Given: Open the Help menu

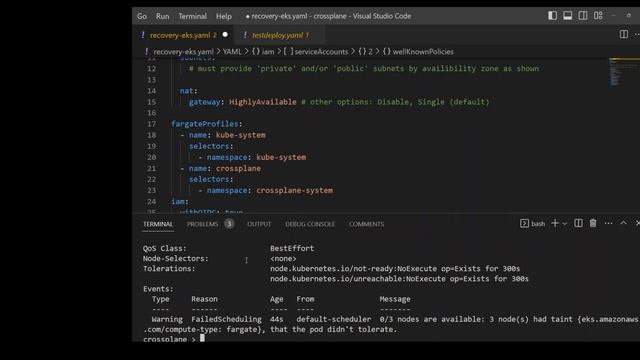Looking at the screenshot, I should (x=224, y=16).
